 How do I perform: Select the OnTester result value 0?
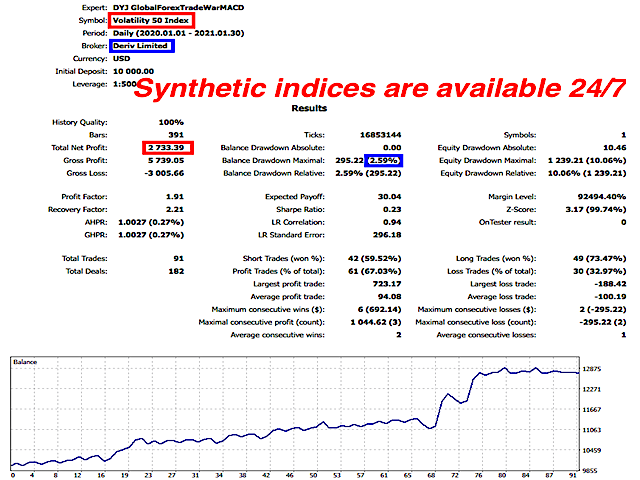(624, 222)
